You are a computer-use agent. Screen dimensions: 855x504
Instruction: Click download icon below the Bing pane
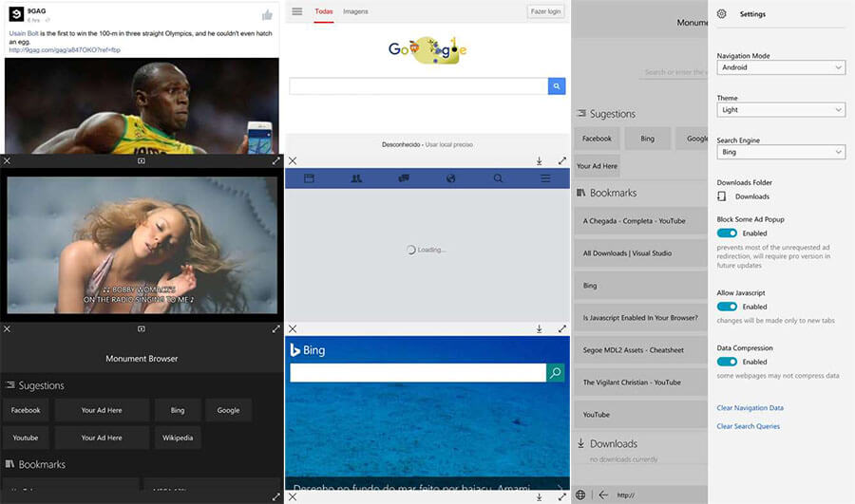(539, 497)
